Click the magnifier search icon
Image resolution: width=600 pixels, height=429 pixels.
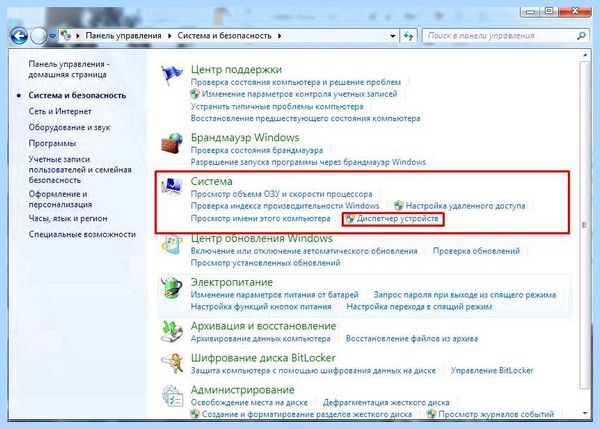click(x=581, y=36)
